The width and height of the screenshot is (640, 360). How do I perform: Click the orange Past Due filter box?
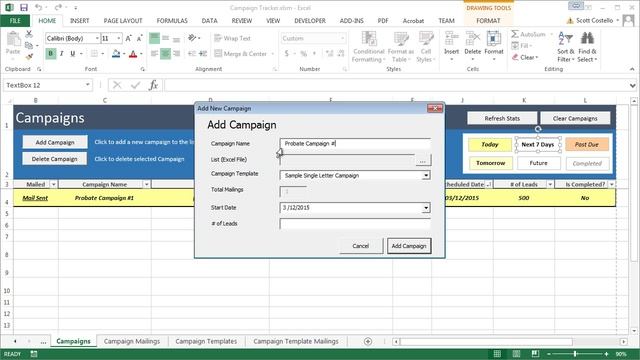point(587,144)
